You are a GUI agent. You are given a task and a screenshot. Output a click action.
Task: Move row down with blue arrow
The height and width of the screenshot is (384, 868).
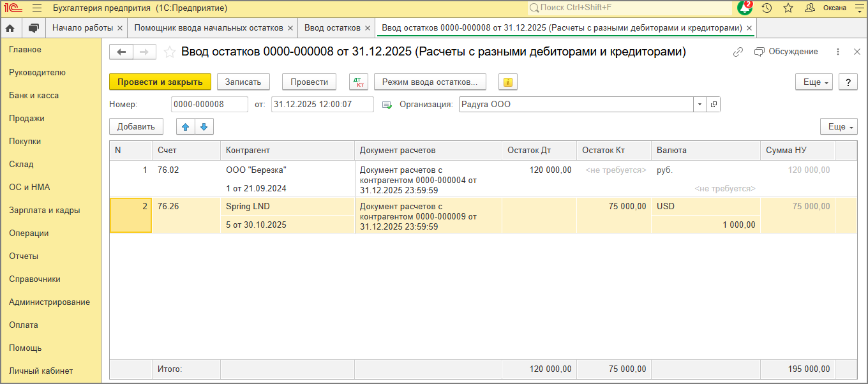point(204,126)
